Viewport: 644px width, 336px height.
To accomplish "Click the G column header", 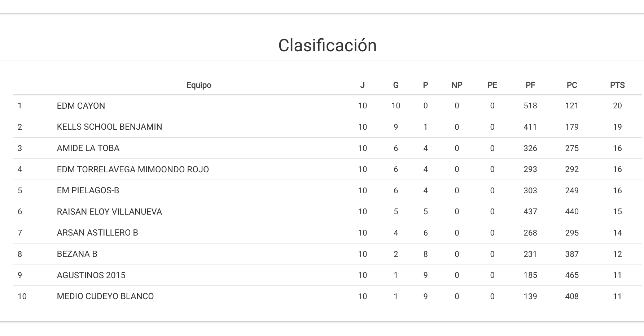I will (395, 85).
